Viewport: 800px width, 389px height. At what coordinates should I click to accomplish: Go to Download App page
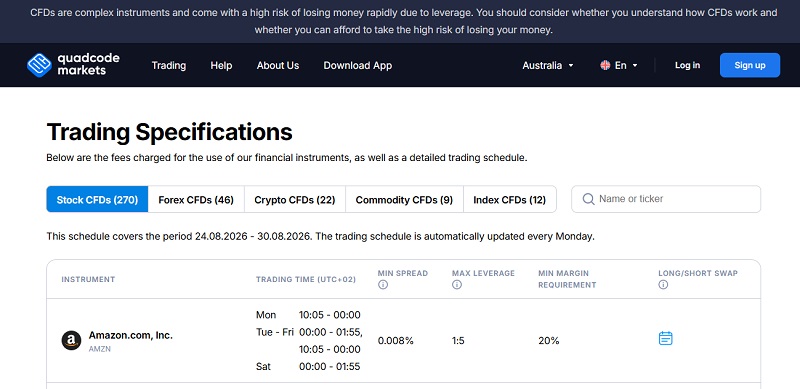[x=358, y=65]
